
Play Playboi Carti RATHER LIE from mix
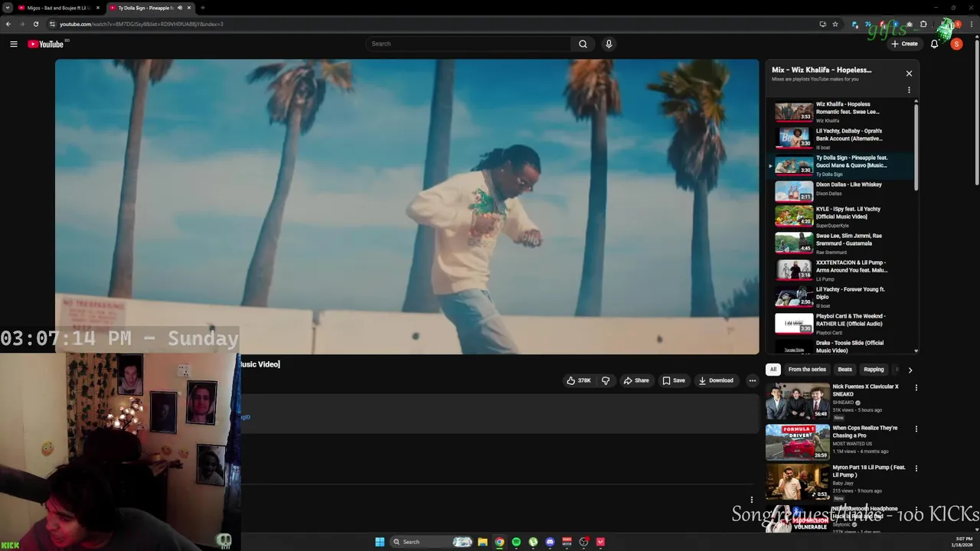(x=841, y=324)
